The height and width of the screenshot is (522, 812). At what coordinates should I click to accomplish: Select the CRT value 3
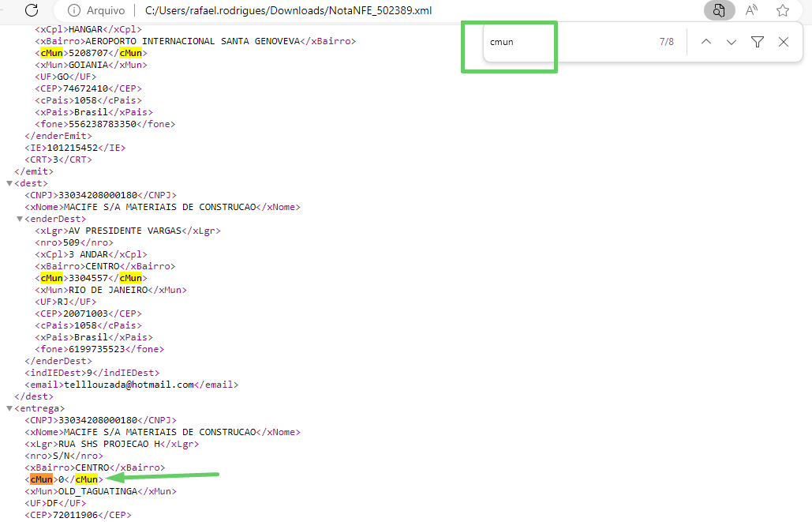pos(55,160)
